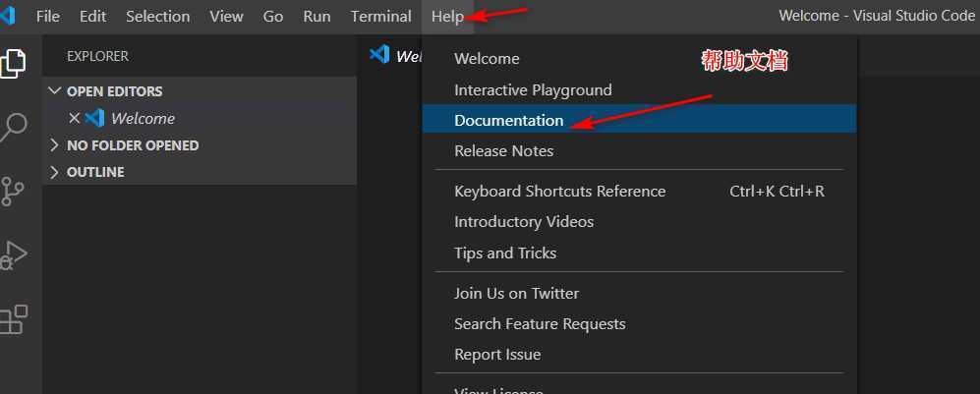Click the VS Code logo in title bar

7,16
